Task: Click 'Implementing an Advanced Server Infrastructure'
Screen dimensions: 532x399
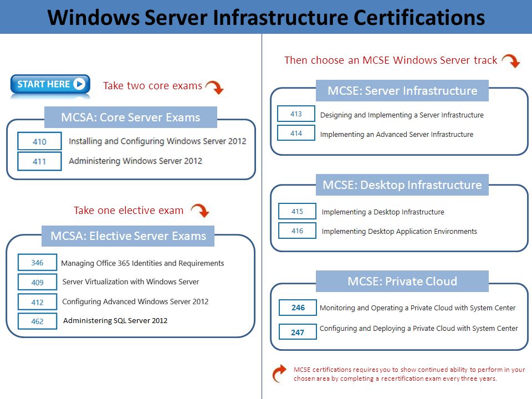Action: tap(397, 134)
